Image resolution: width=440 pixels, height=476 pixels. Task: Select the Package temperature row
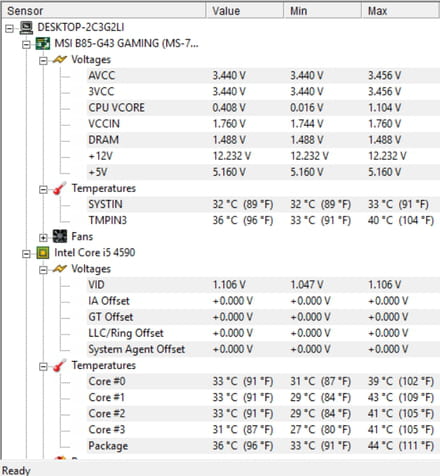coord(263,446)
